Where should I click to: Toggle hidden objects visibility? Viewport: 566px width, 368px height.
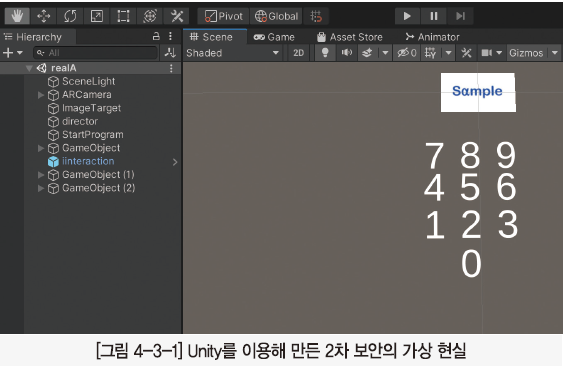[x=406, y=53]
